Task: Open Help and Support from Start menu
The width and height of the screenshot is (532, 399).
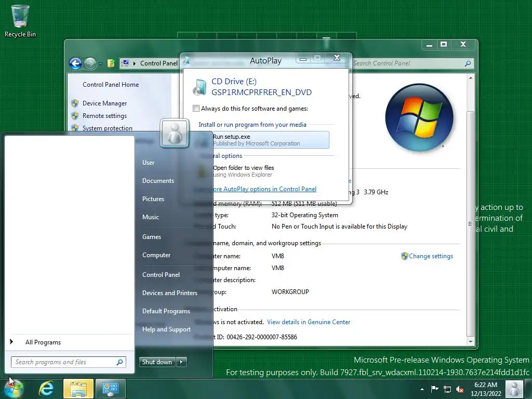Action: pos(166,329)
